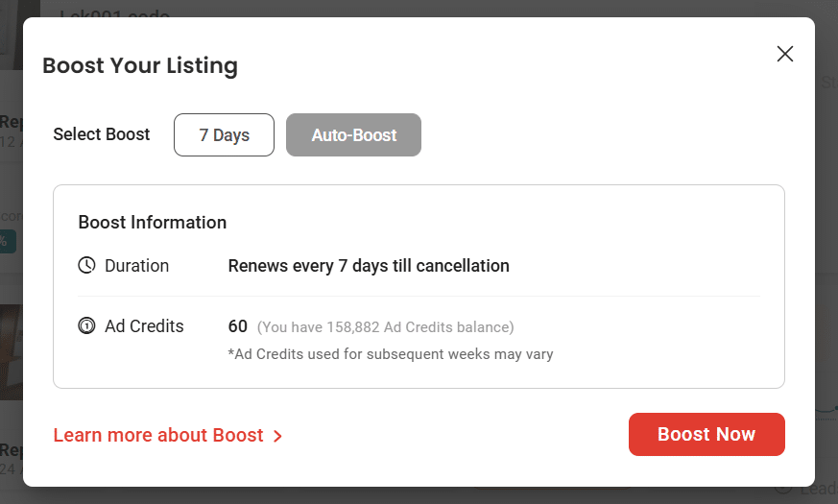Screen dimensions: 838x504
Task: Click the 60 ad credits value
Action: coord(238,326)
